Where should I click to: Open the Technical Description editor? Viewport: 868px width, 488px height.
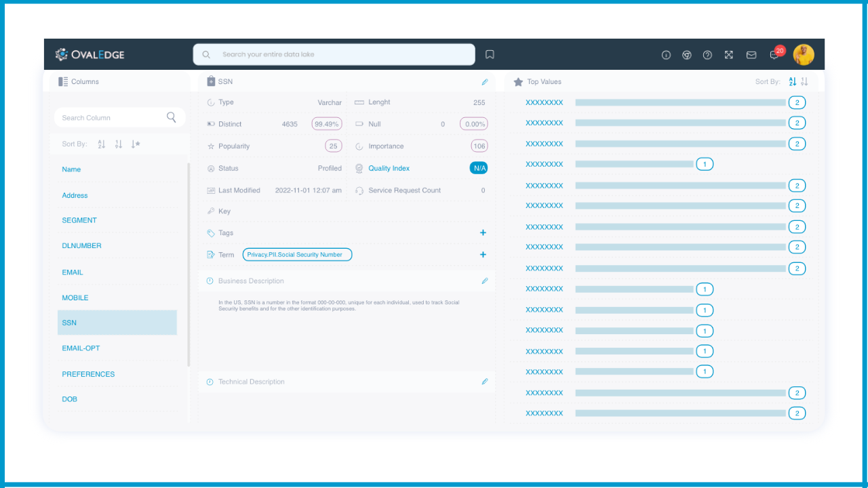coord(485,381)
